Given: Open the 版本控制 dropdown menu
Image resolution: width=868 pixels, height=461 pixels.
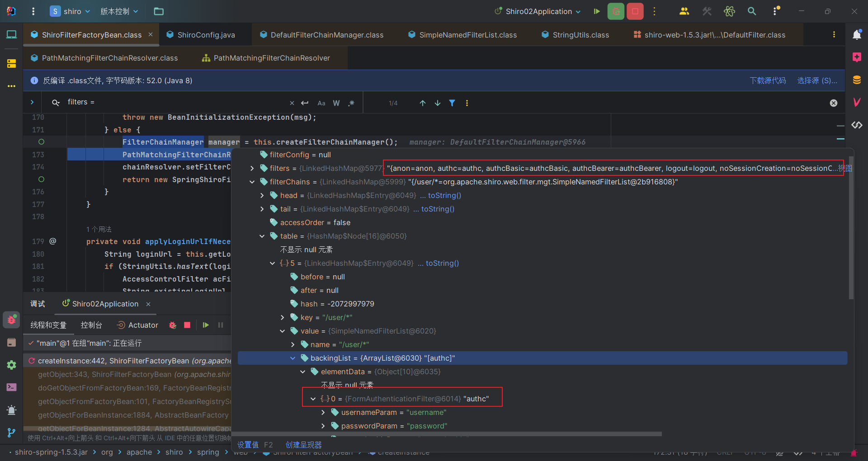Looking at the screenshot, I should pos(119,11).
